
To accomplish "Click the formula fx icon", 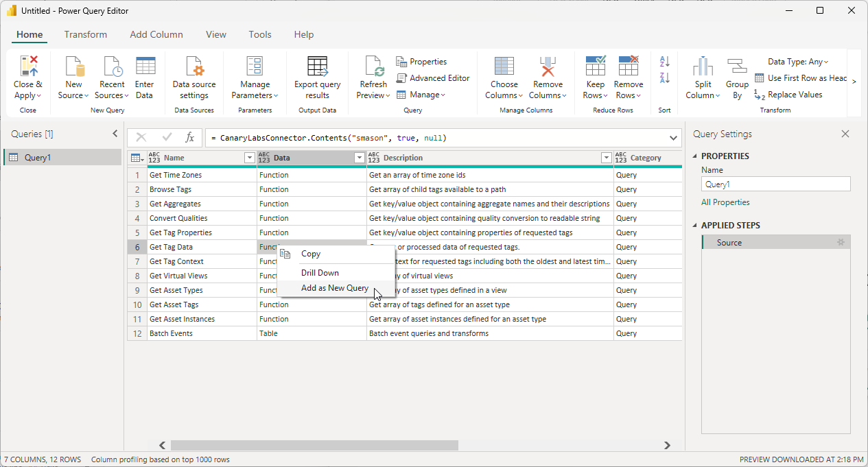I will [190, 138].
